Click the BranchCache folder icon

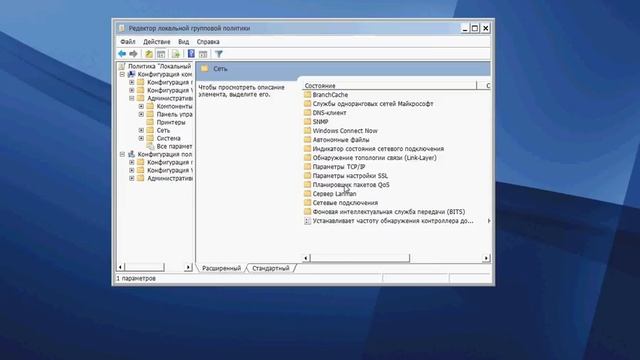[307, 95]
